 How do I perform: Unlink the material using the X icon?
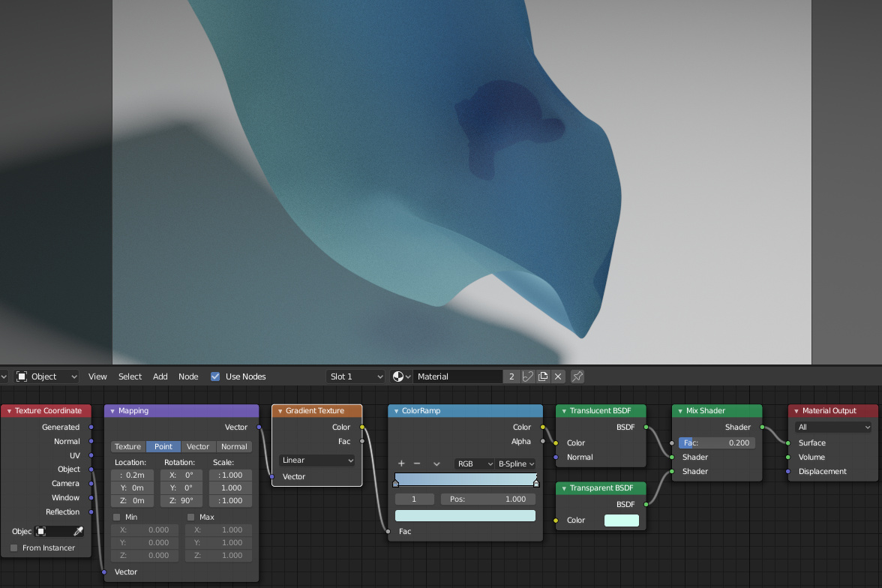click(558, 376)
